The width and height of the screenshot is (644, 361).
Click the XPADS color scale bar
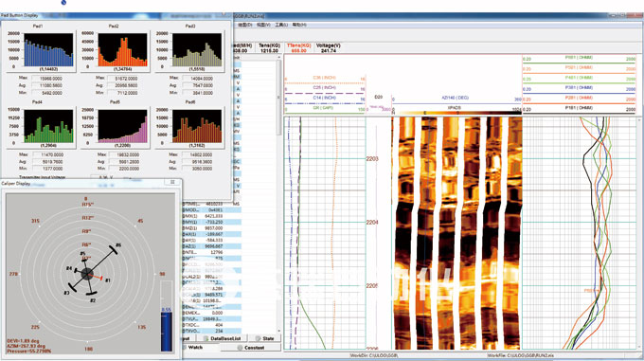456,113
